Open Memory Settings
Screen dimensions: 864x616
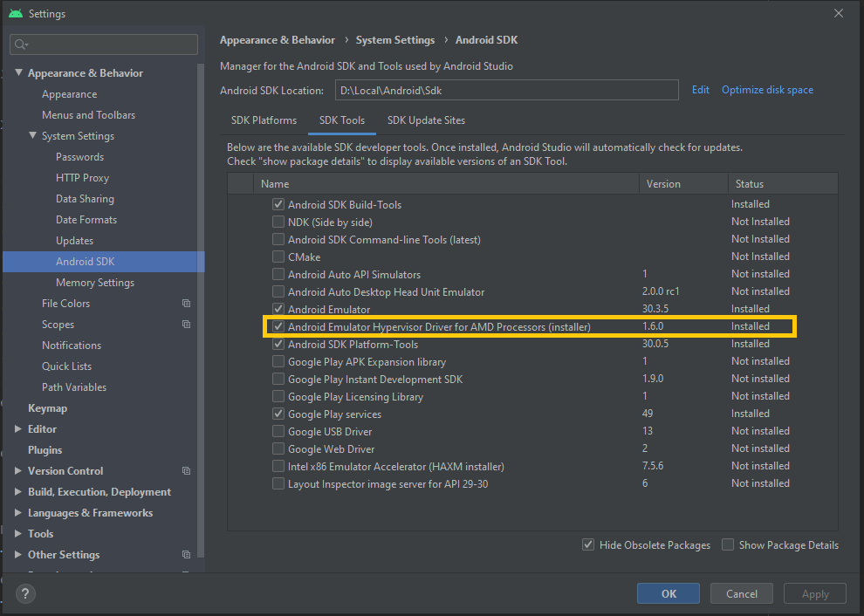(x=95, y=283)
